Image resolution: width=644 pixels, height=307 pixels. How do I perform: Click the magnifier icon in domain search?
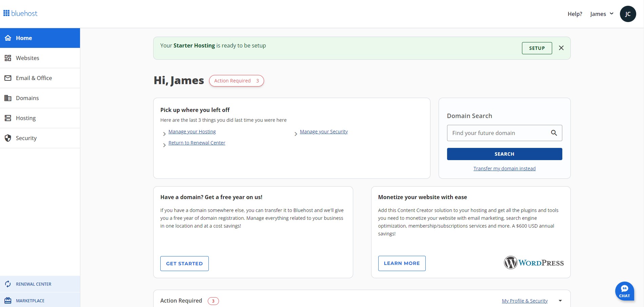554,133
